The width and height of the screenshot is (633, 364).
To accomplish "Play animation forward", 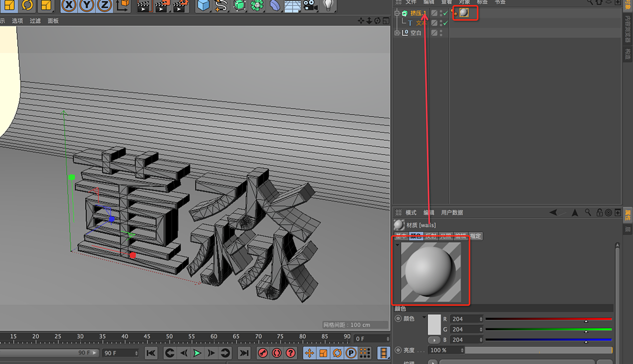I will [x=197, y=353].
